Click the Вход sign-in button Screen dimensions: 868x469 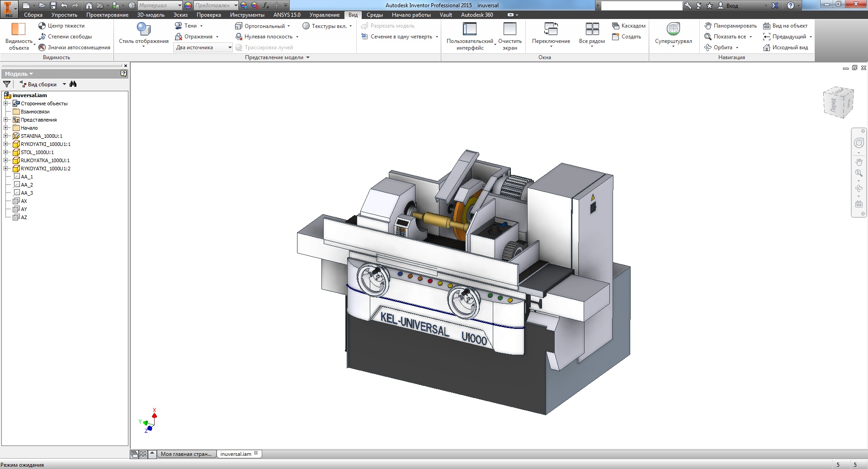[732, 5]
